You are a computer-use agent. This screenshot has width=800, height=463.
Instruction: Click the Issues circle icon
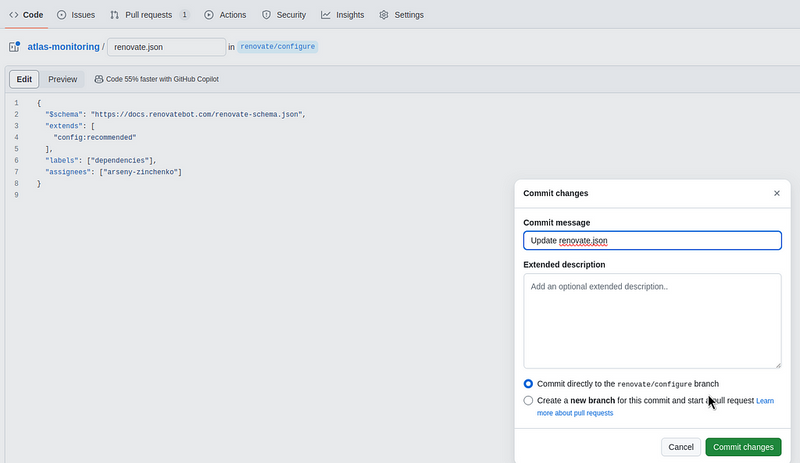[x=62, y=15]
